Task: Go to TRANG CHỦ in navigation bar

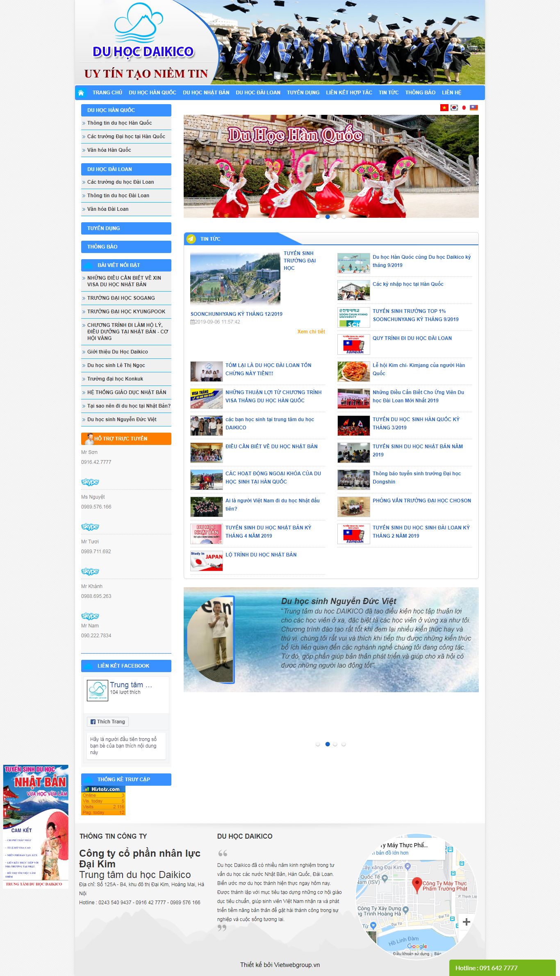Action: pos(107,93)
